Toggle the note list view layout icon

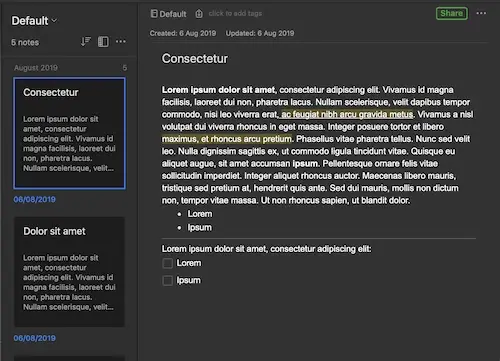103,42
